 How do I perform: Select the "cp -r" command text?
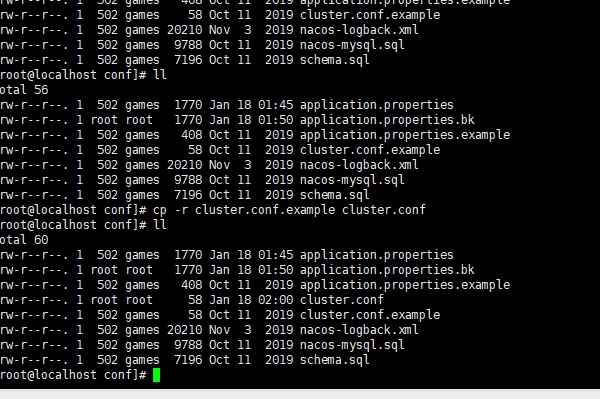tap(170, 210)
